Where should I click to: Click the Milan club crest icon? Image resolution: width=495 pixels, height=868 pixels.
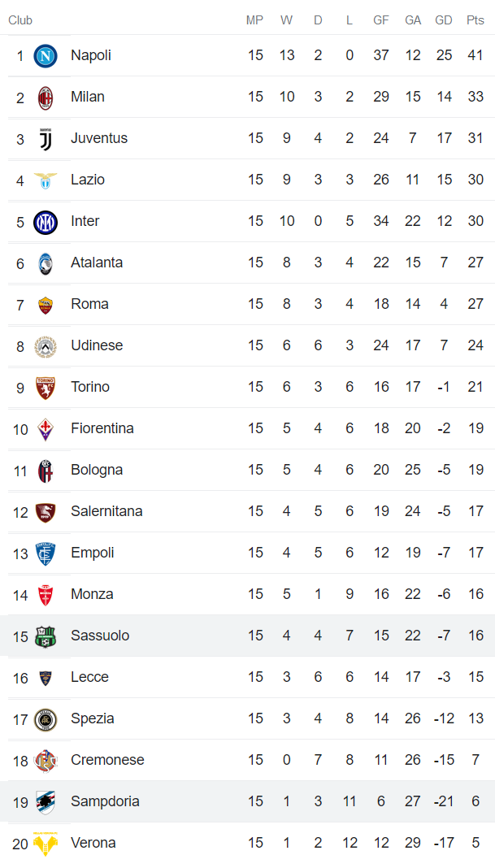(46, 98)
